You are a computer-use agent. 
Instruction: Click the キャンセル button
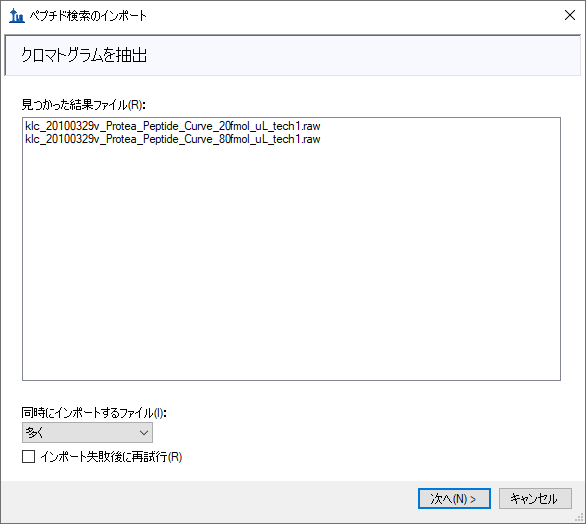535,499
